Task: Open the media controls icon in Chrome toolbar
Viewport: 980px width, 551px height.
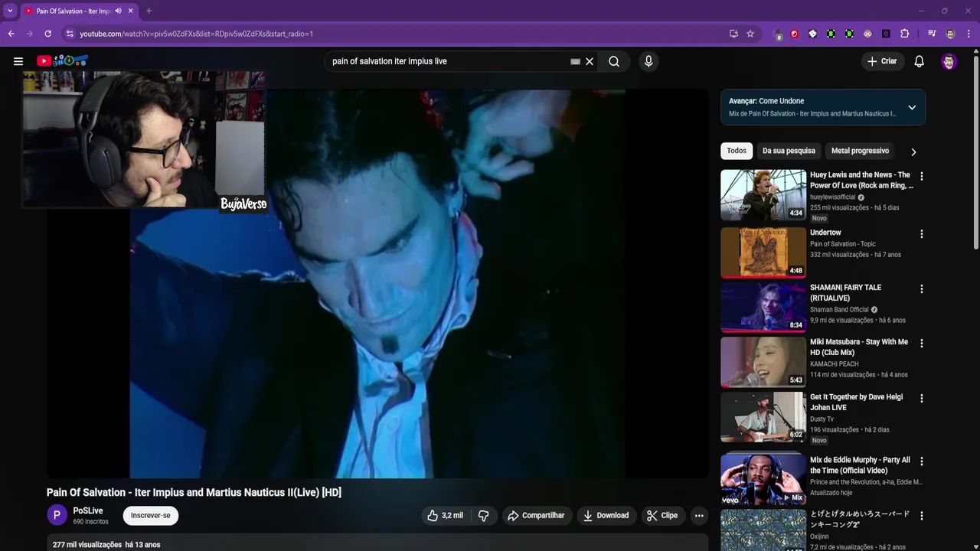Action: coord(932,34)
